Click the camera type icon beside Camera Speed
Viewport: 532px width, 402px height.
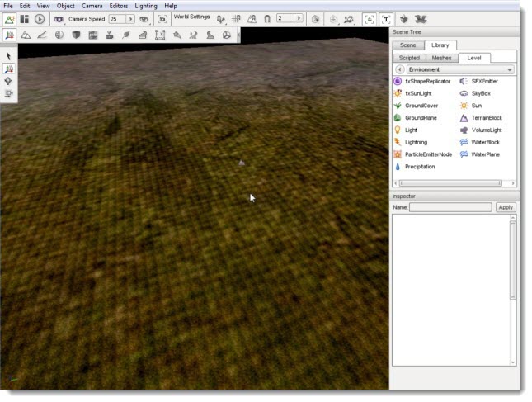click(59, 18)
